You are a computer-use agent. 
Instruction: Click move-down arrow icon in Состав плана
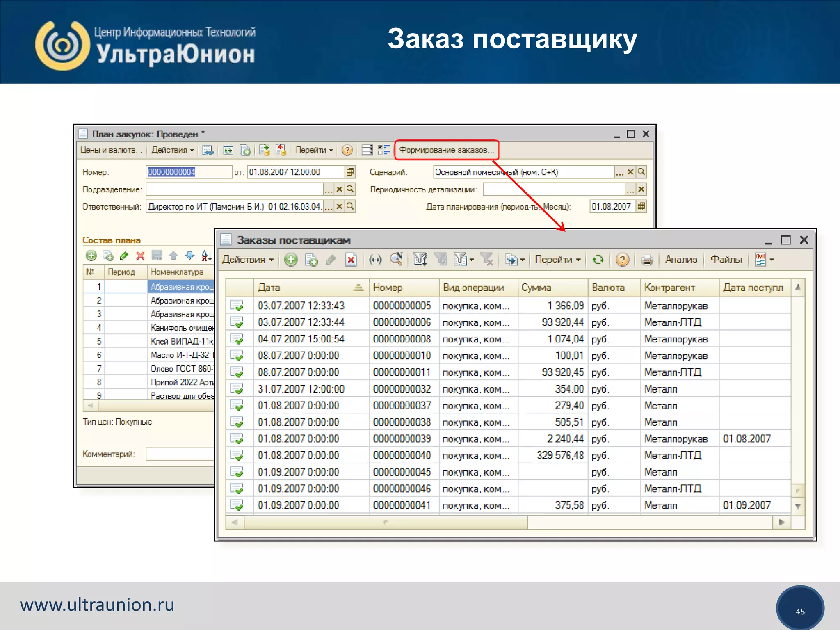tap(190, 256)
